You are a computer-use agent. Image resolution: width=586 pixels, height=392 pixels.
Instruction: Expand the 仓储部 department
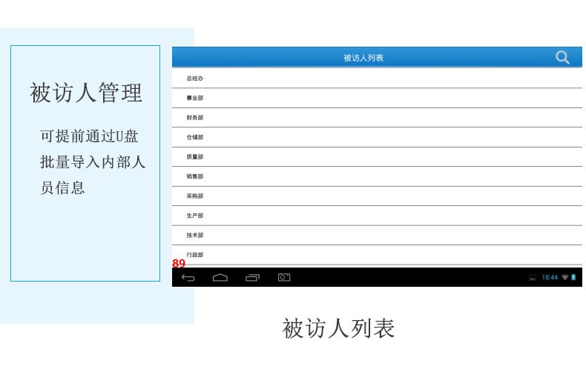195,137
